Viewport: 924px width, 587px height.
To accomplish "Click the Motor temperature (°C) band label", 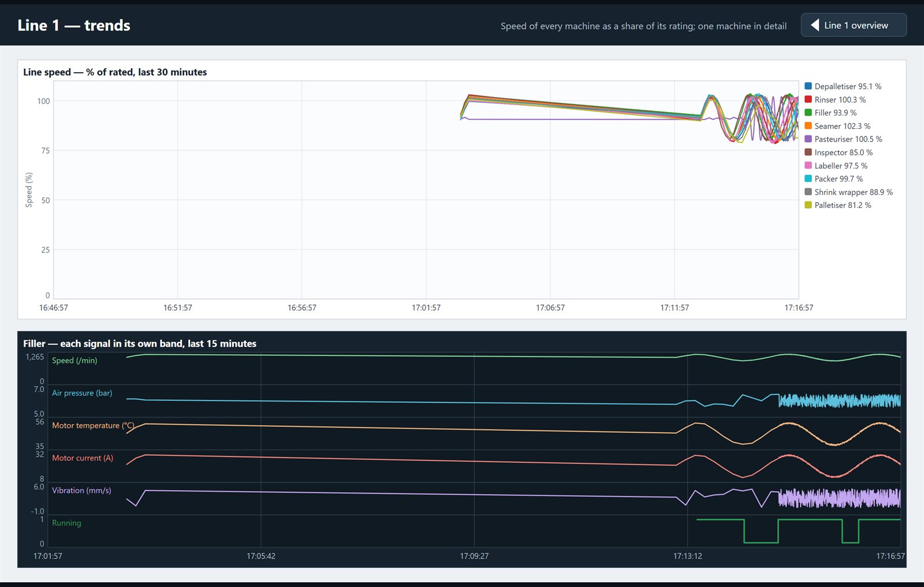I will click(93, 425).
